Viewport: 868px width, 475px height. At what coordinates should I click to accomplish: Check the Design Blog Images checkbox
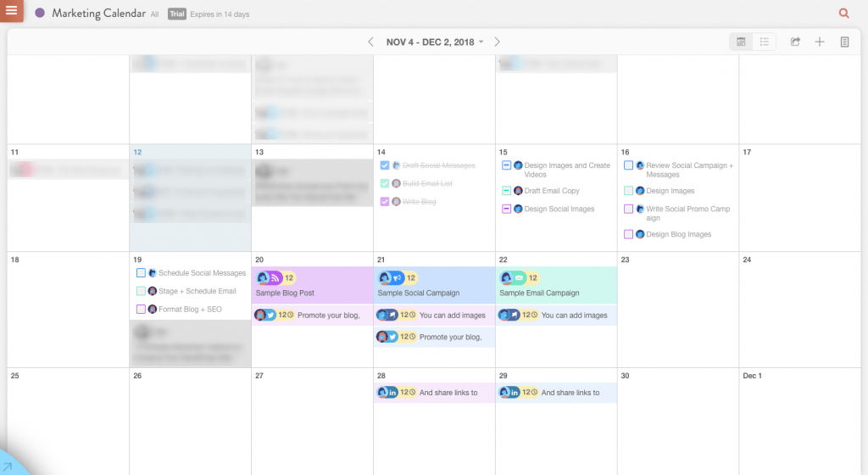628,234
